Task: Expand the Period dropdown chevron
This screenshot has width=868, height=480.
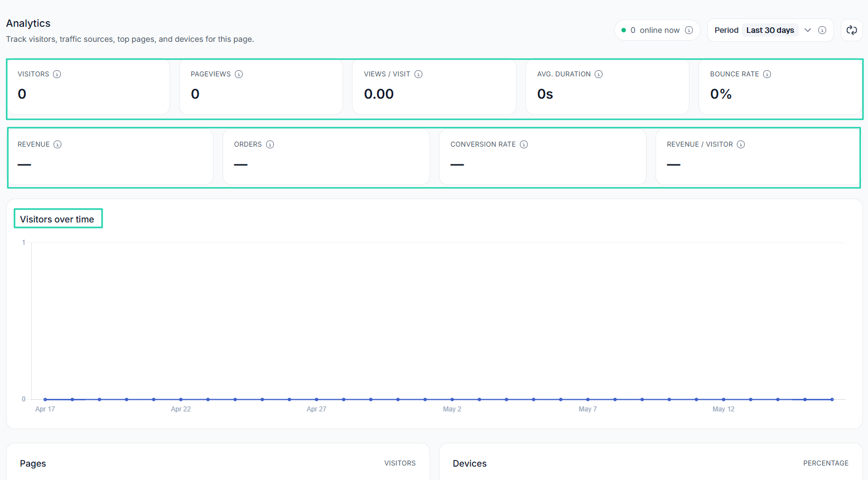Action: [808, 30]
